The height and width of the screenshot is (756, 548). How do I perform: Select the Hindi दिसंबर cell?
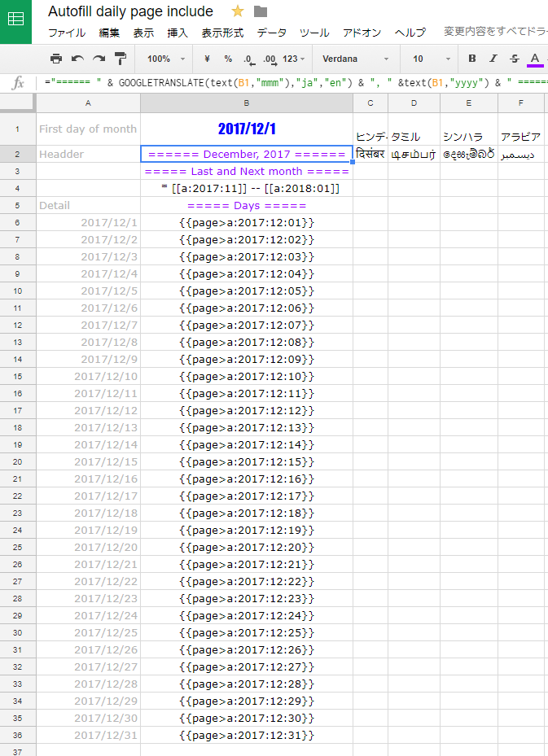(x=370, y=155)
